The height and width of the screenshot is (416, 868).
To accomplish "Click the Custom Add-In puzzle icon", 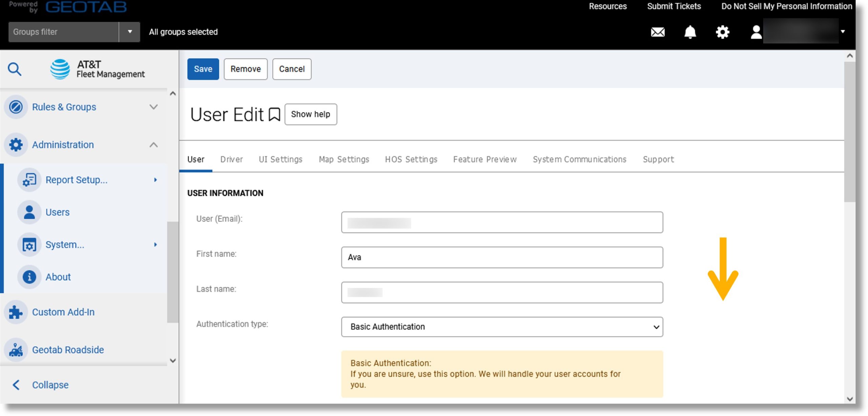I will (x=16, y=312).
